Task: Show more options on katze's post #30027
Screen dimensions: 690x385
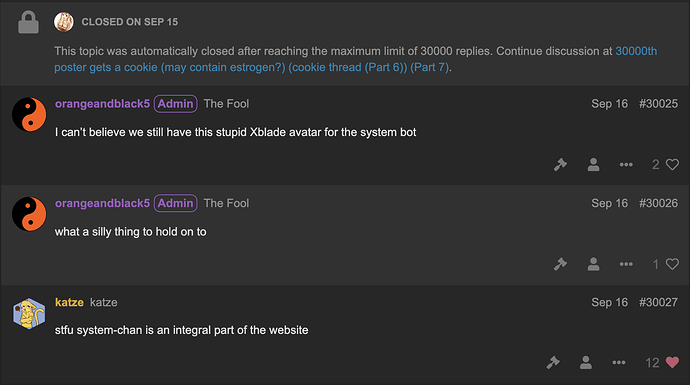Action: point(619,363)
